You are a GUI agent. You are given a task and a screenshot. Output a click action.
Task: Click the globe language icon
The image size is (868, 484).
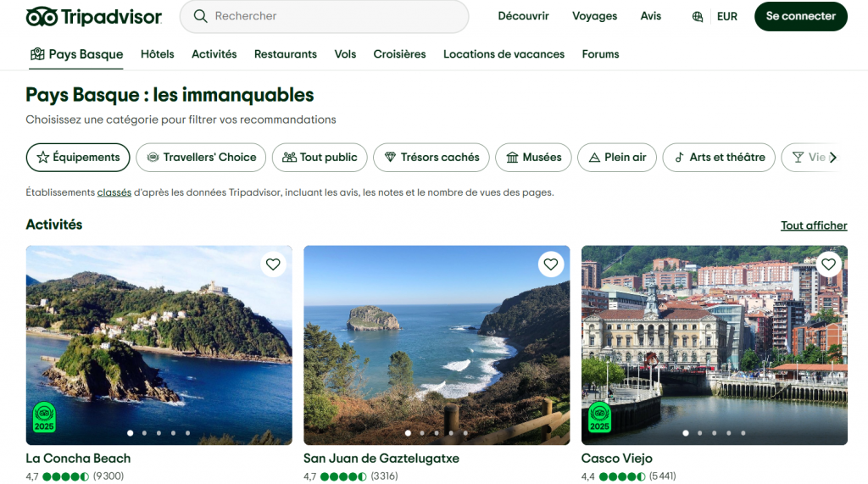(x=698, y=16)
